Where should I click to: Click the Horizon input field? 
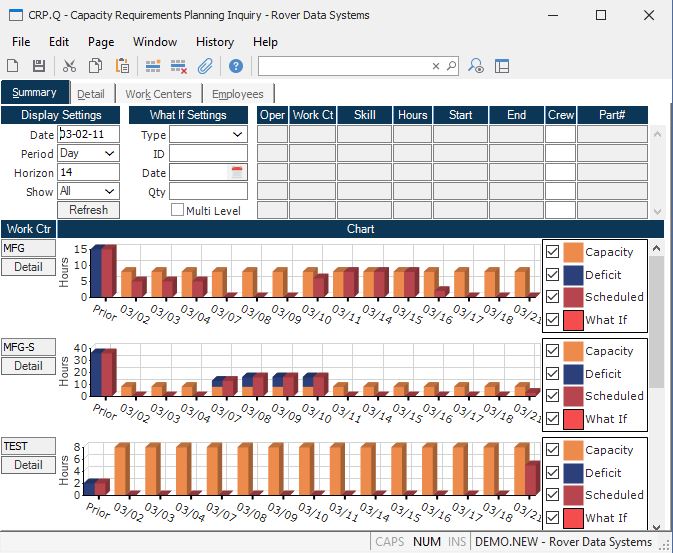coord(88,172)
